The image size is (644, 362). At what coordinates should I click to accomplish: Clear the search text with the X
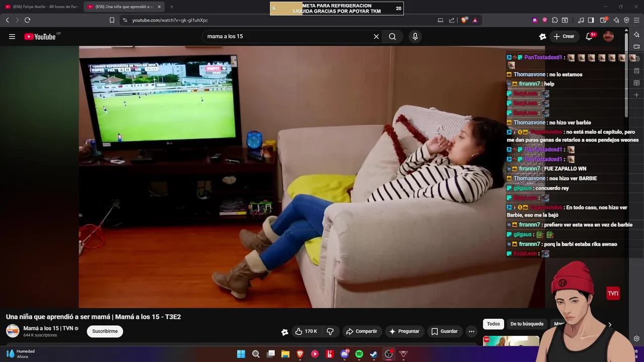point(376,36)
